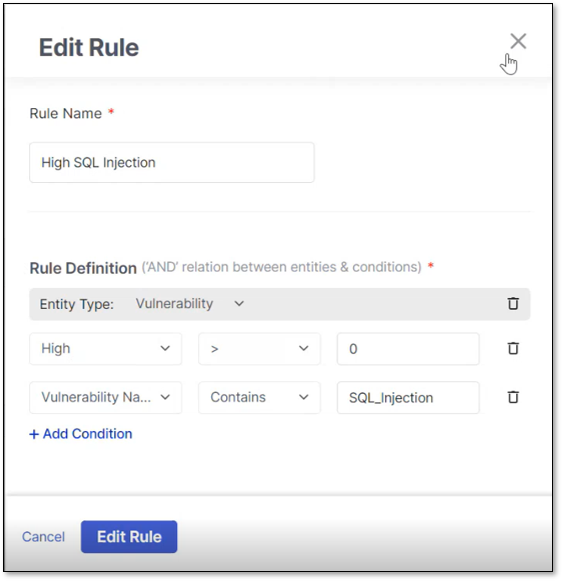This screenshot has width=562, height=581.
Task: Open the Entity Type Vulnerability dropdown
Action: 190,304
